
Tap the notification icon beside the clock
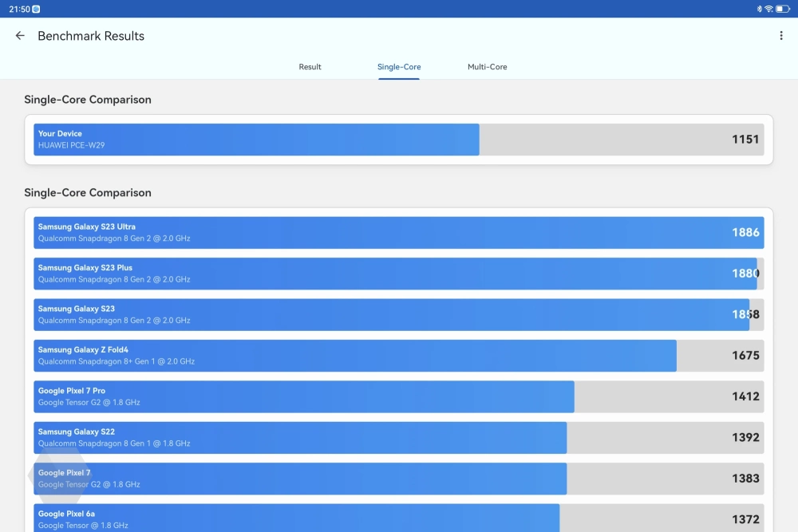tap(37, 9)
